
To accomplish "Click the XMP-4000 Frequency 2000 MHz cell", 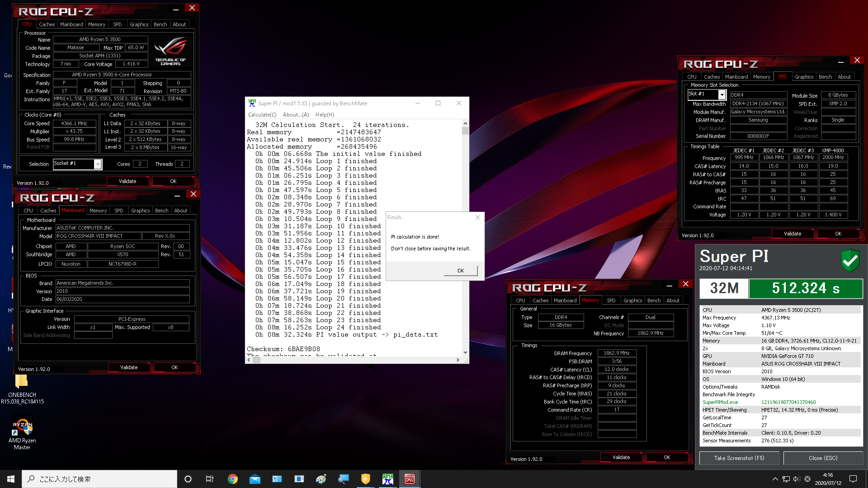I will [x=833, y=158].
